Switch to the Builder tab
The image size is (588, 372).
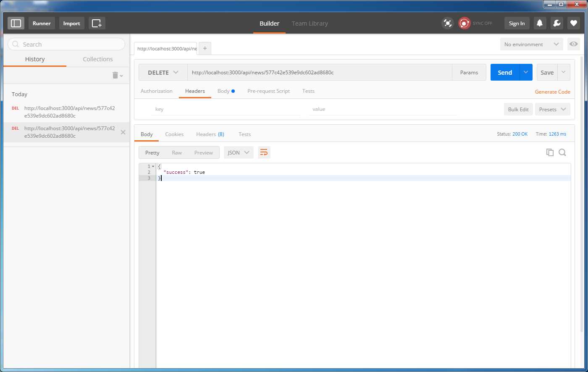point(269,24)
